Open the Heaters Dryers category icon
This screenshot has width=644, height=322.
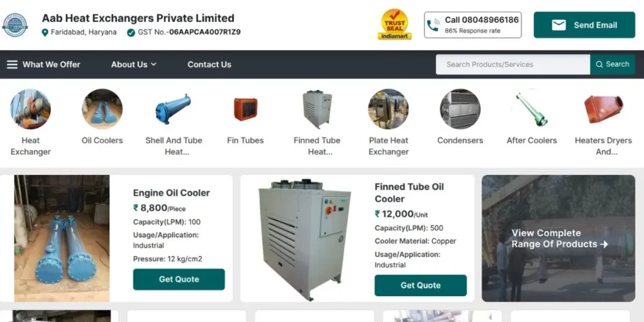[x=603, y=109]
